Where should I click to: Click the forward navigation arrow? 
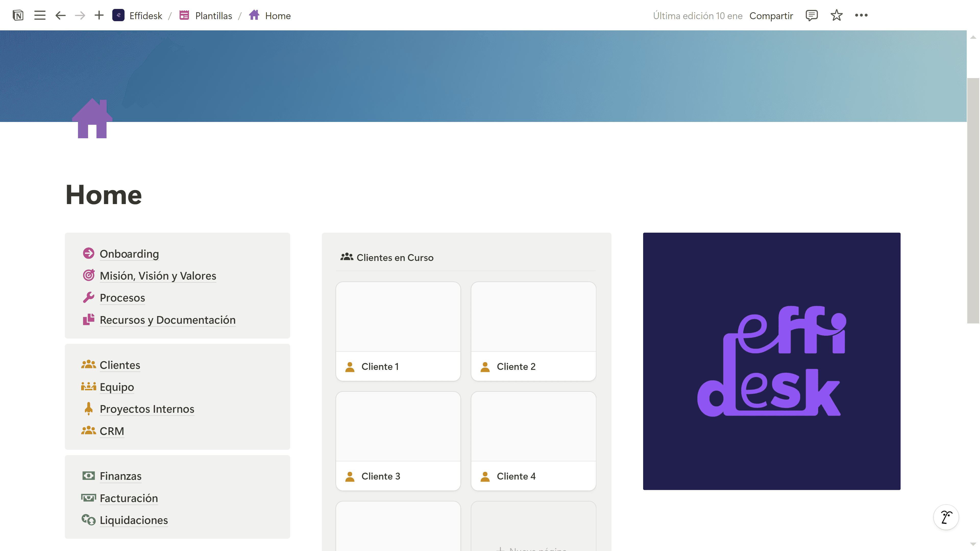80,16
